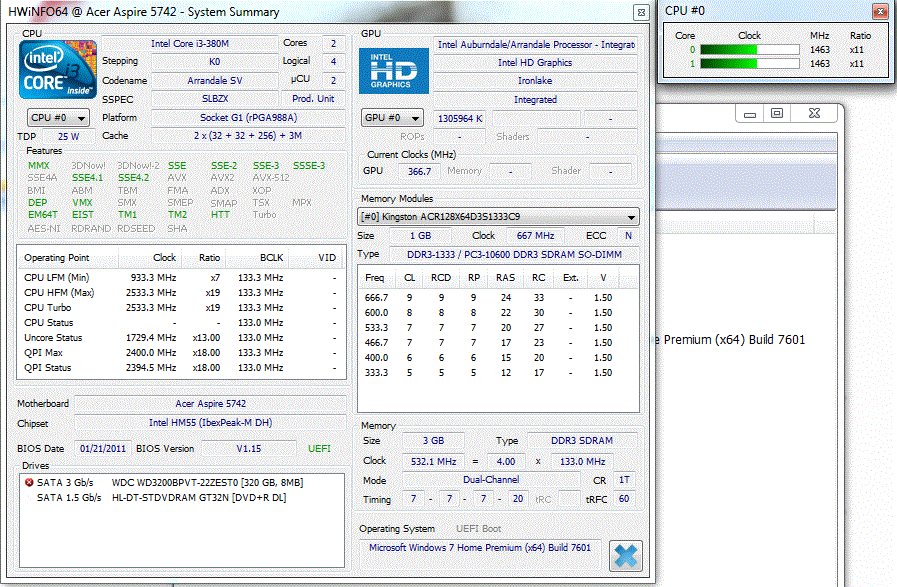Click the Core 0 clock bar

(749, 50)
